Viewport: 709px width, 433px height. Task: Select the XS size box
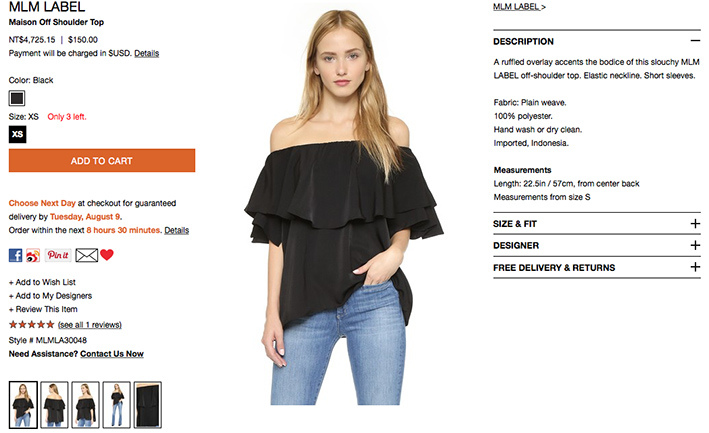18,134
